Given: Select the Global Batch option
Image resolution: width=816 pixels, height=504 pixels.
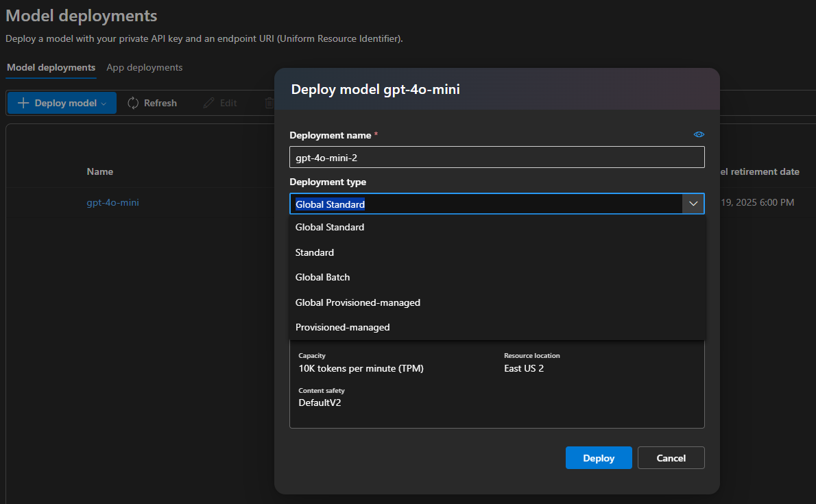Looking at the screenshot, I should tap(498, 278).
